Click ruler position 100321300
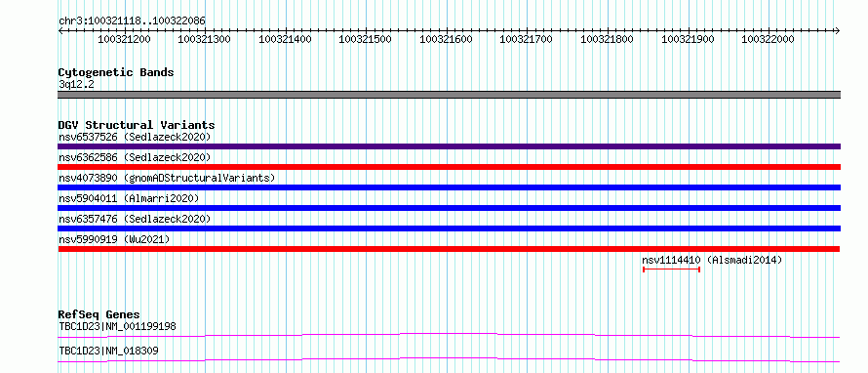868x373 pixels. point(205,39)
